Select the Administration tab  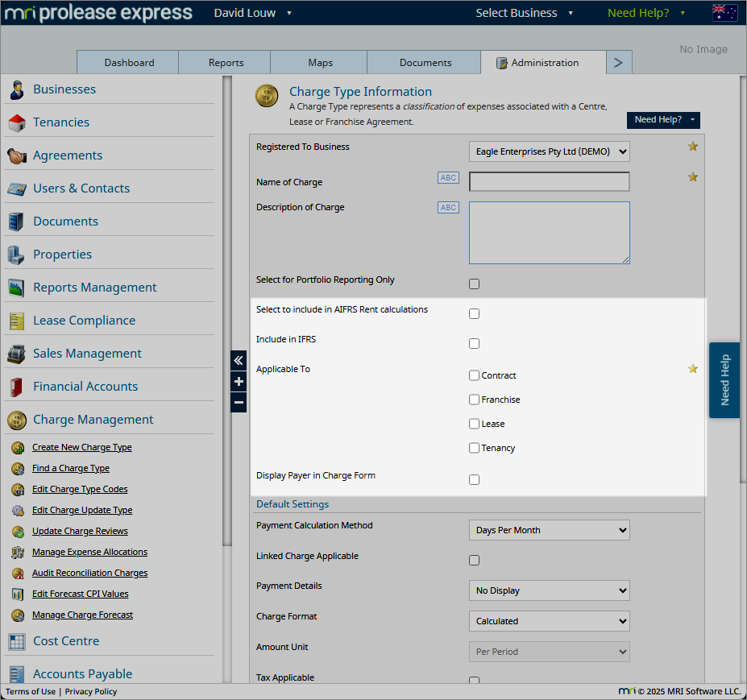544,62
